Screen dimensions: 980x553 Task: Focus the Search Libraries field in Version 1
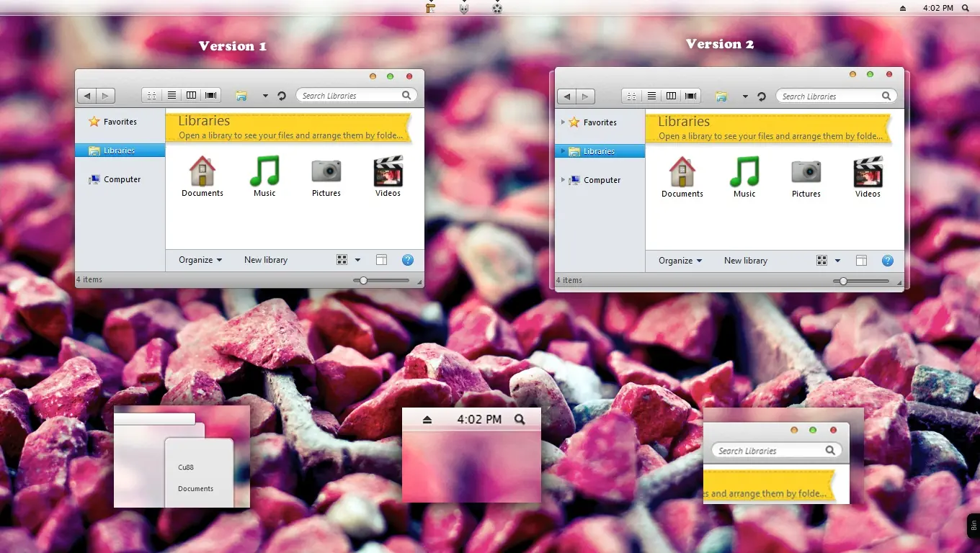[x=356, y=95]
